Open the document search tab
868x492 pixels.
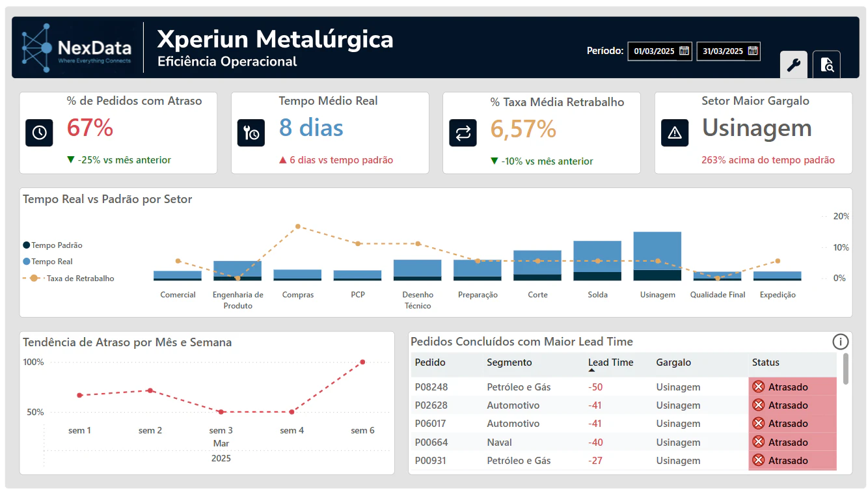point(827,64)
